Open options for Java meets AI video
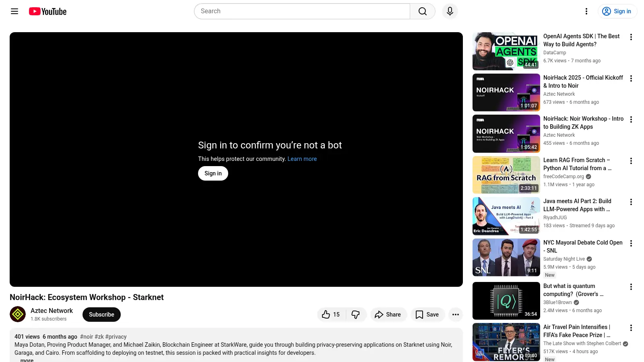This screenshot has width=644, height=362. click(x=631, y=202)
